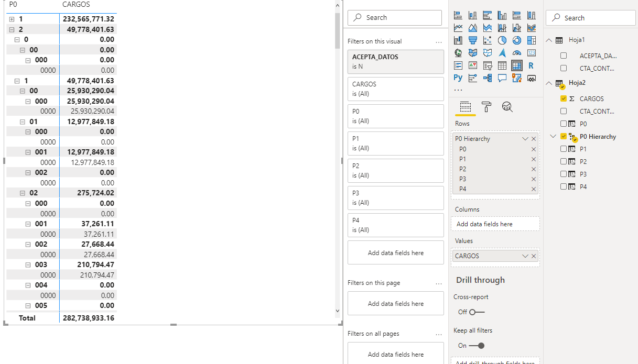Select the Python visual
Viewport: 638px width, 364px height.
[458, 78]
